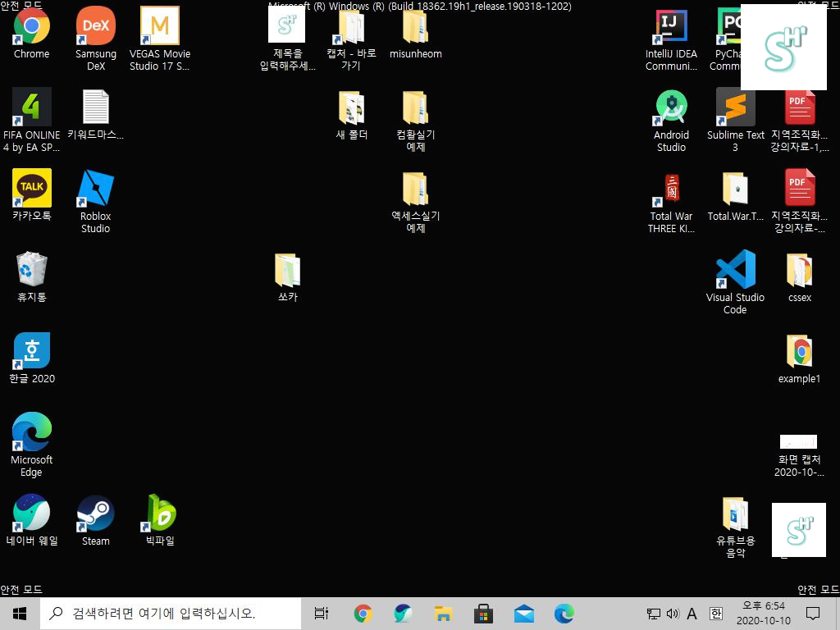
Task: Open File Explorer from the taskbar
Action: (443, 614)
